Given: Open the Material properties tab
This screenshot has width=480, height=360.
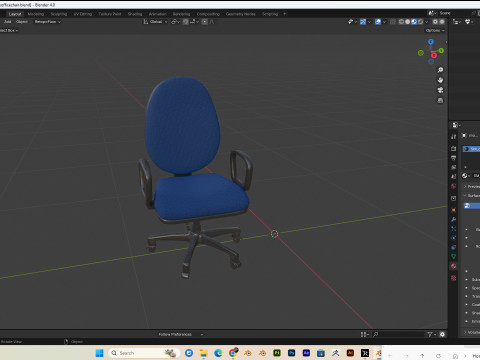Looking at the screenshot, I should point(453,266).
